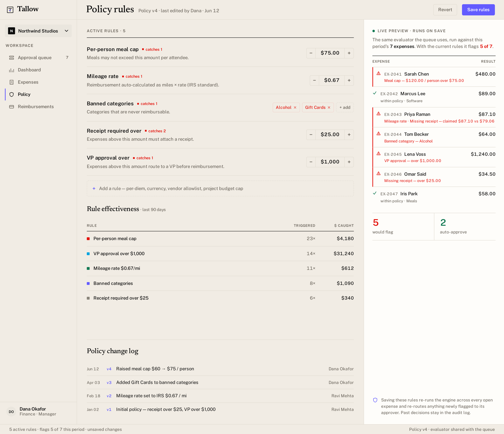The width and height of the screenshot is (504, 434).
Task: Decrease the VP approval threshold
Action: (x=311, y=162)
